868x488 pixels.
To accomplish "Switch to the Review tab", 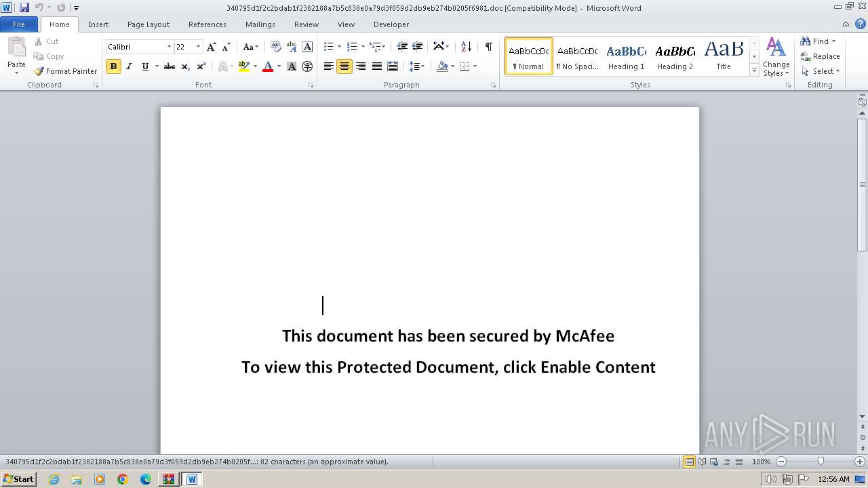I will coord(307,24).
